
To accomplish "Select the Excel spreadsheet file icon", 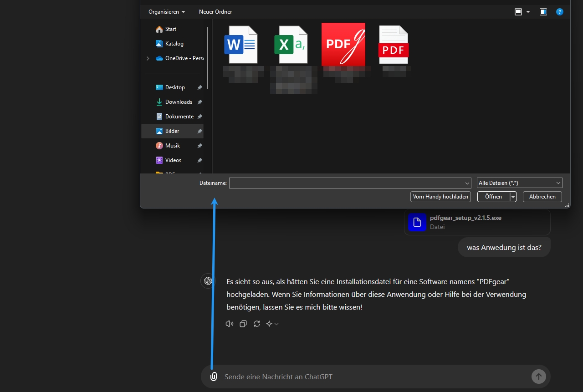I will click(291, 45).
